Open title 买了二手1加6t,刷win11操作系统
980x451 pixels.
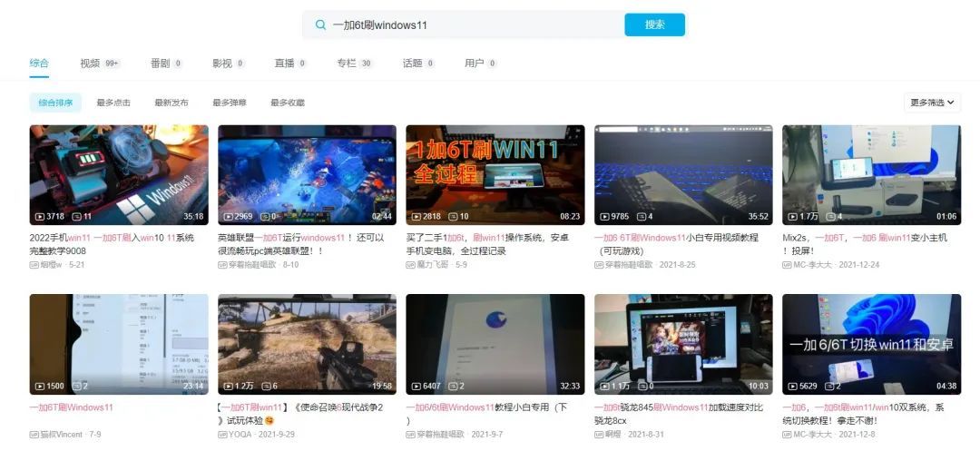point(487,244)
